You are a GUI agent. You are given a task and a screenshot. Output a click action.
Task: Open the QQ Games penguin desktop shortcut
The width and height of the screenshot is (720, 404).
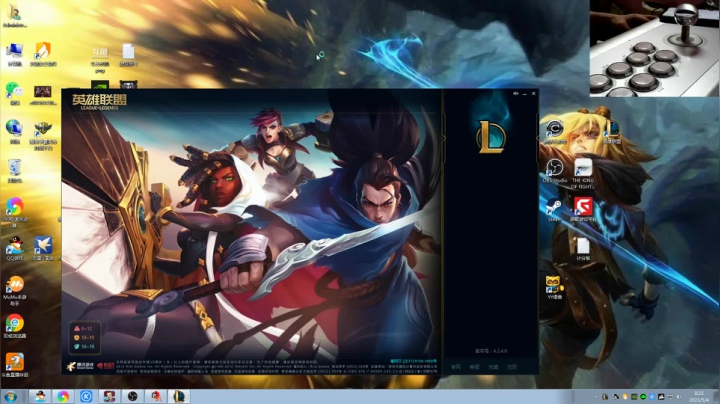point(15,249)
